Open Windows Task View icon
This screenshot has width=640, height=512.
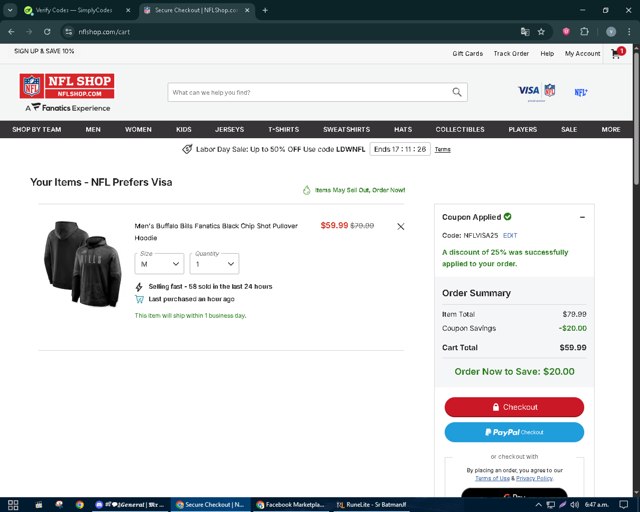(13, 505)
